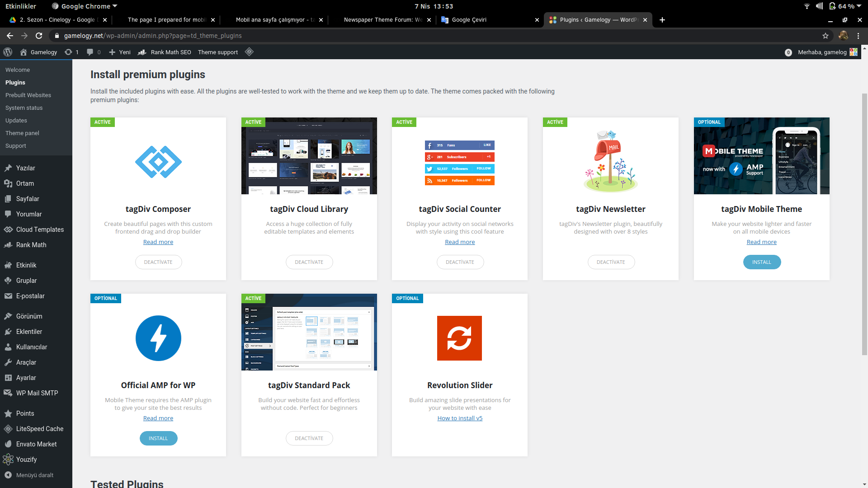Read more about tagDiv Mobile Theme

(762, 242)
